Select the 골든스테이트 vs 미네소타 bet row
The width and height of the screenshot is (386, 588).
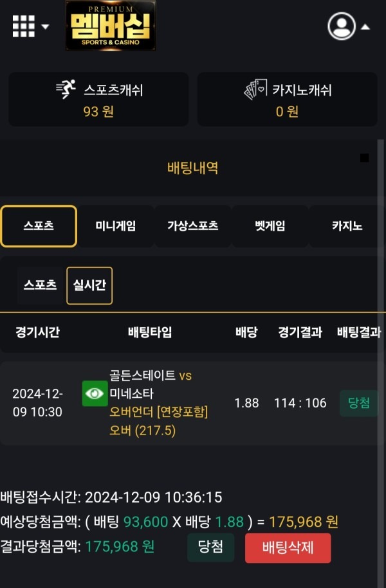154,394
